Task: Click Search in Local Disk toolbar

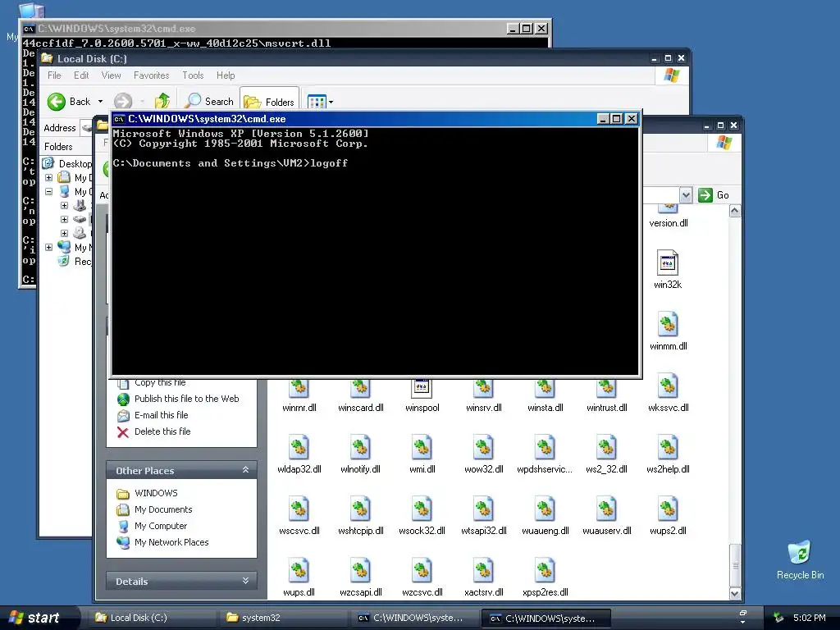Action: coord(209,101)
